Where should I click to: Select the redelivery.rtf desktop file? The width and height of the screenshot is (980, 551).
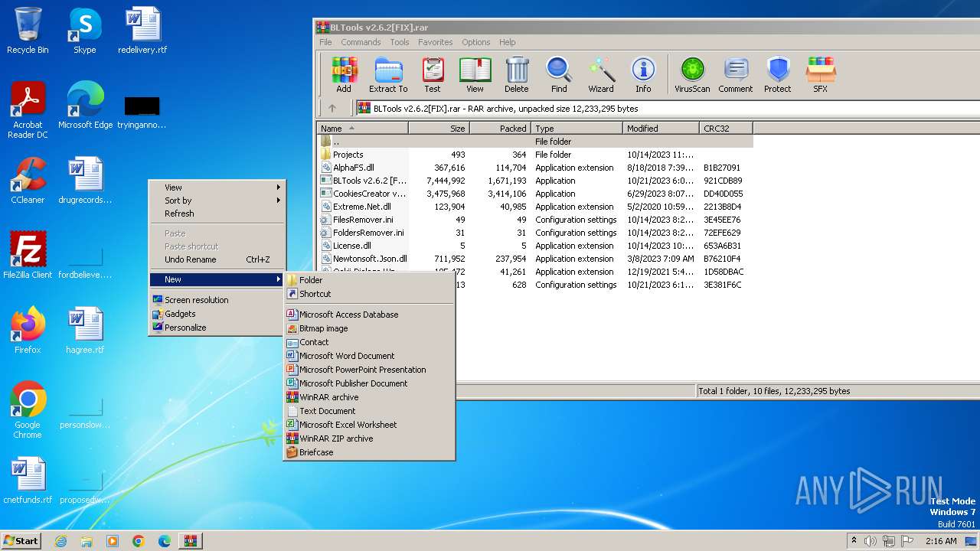(142, 31)
